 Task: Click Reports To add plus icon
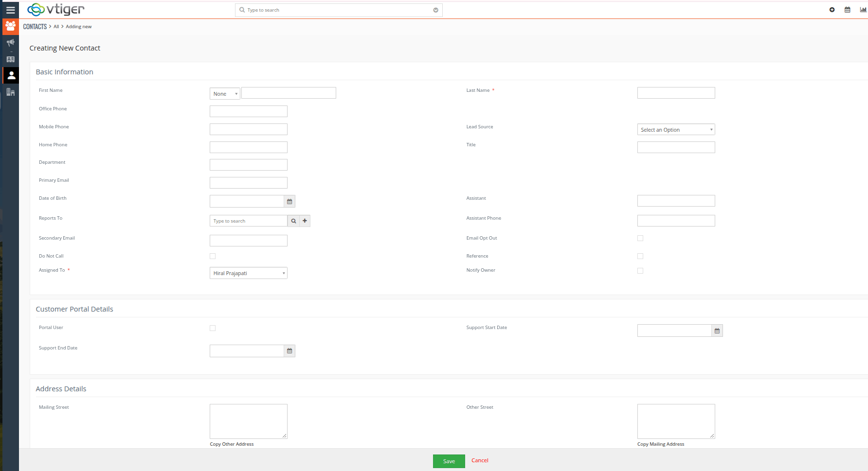coord(305,221)
